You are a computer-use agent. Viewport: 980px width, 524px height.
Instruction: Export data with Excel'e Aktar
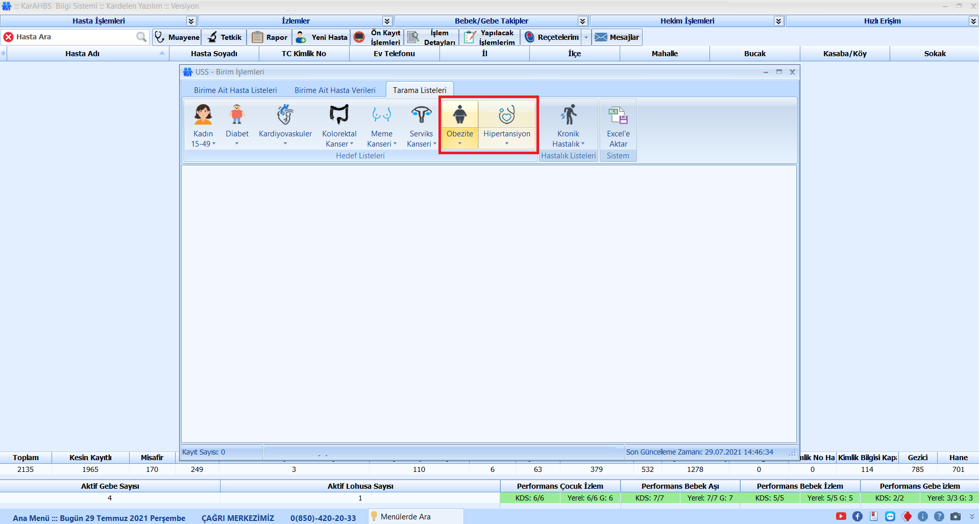(x=618, y=125)
